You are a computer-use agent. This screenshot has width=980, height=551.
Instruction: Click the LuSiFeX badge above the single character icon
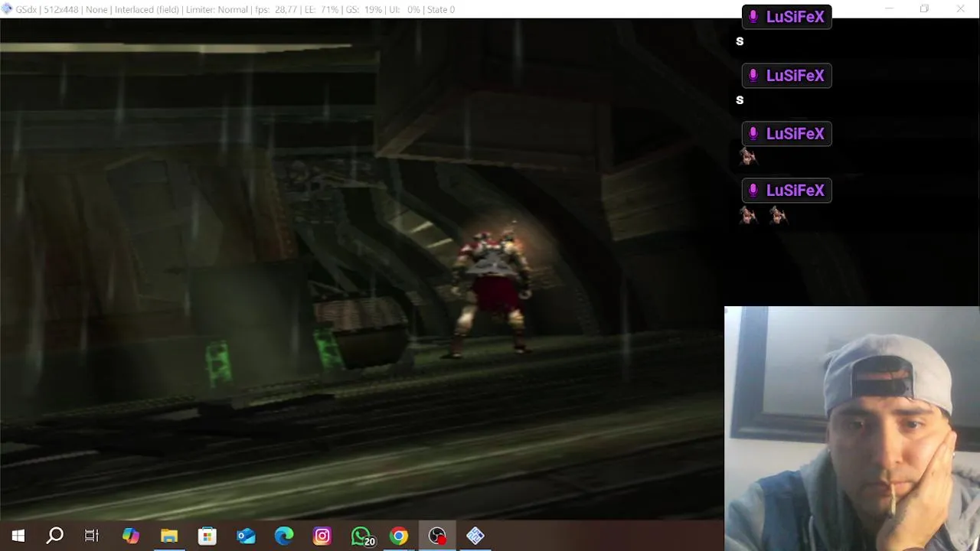pos(786,134)
